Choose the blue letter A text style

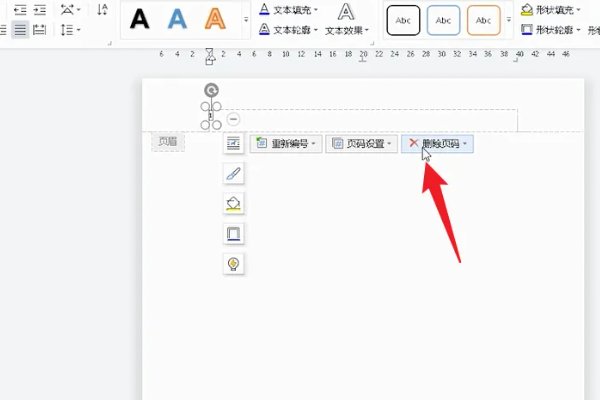[x=177, y=19]
